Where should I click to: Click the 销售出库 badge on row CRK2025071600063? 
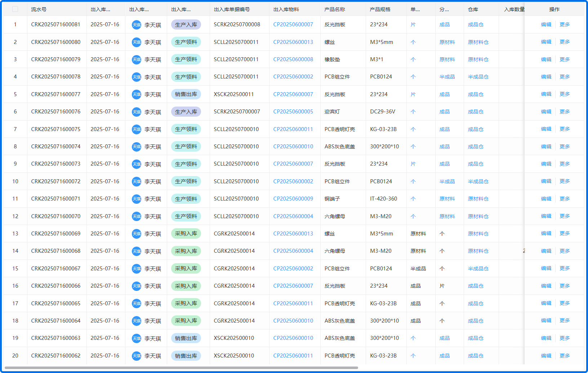[186, 338]
